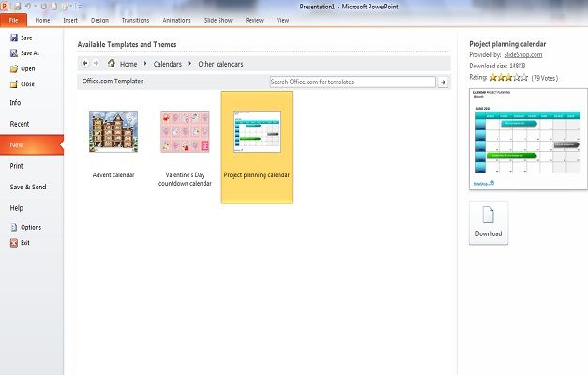Click the PowerPoint application icon in title bar
Image resolution: width=588 pixels, height=375 pixels.
pyautogui.click(x=4, y=6)
